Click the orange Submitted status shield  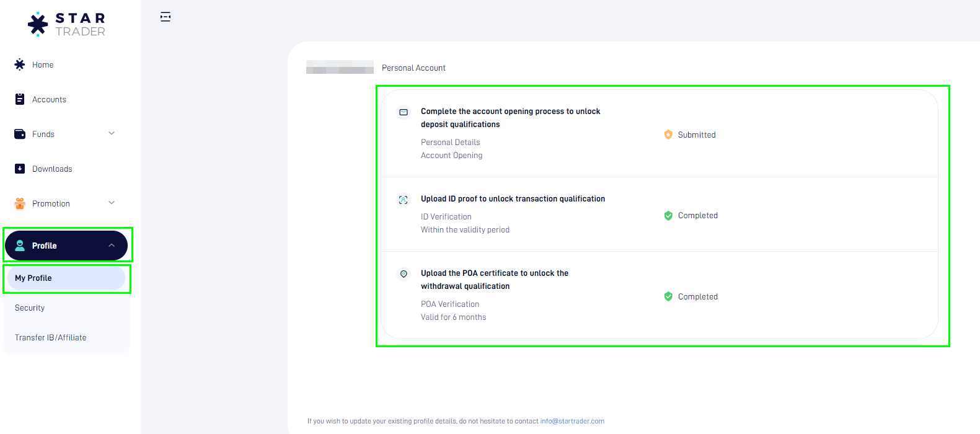(x=668, y=135)
